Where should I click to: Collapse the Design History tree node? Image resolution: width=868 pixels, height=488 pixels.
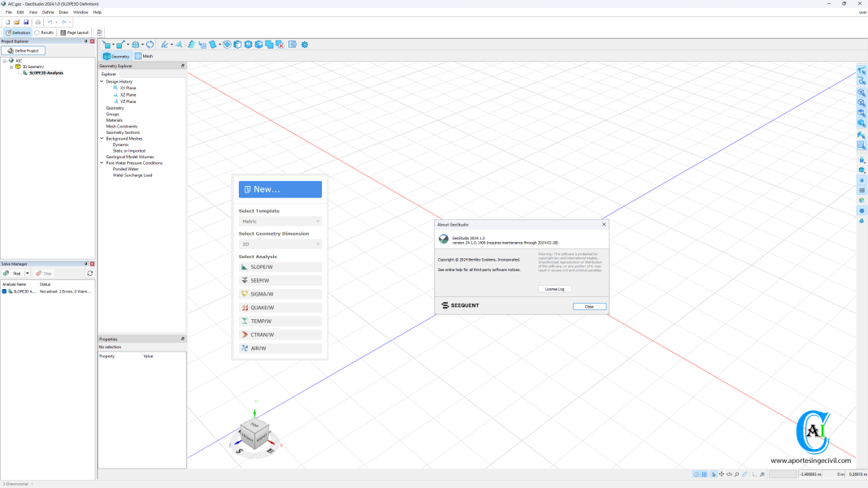(x=102, y=80)
